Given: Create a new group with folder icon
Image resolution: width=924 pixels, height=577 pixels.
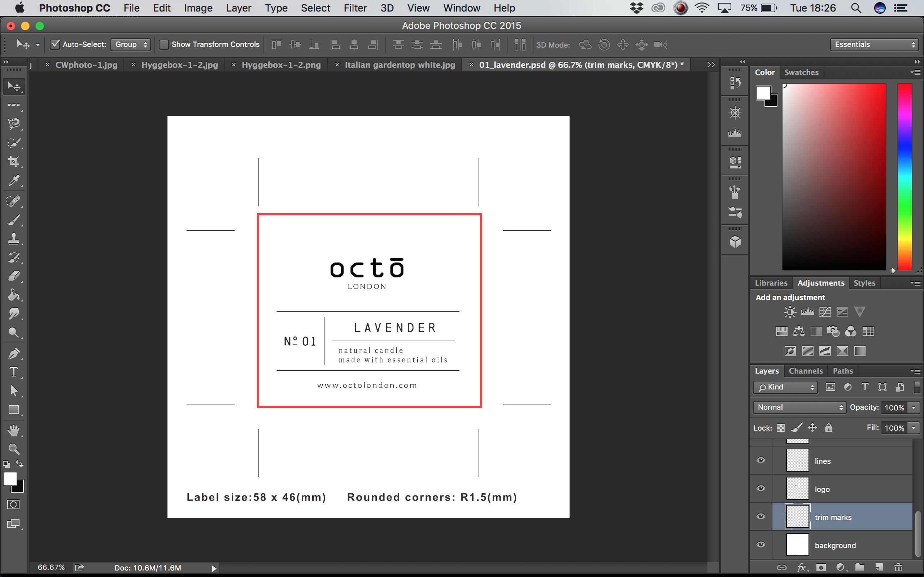Looking at the screenshot, I should point(859,568).
